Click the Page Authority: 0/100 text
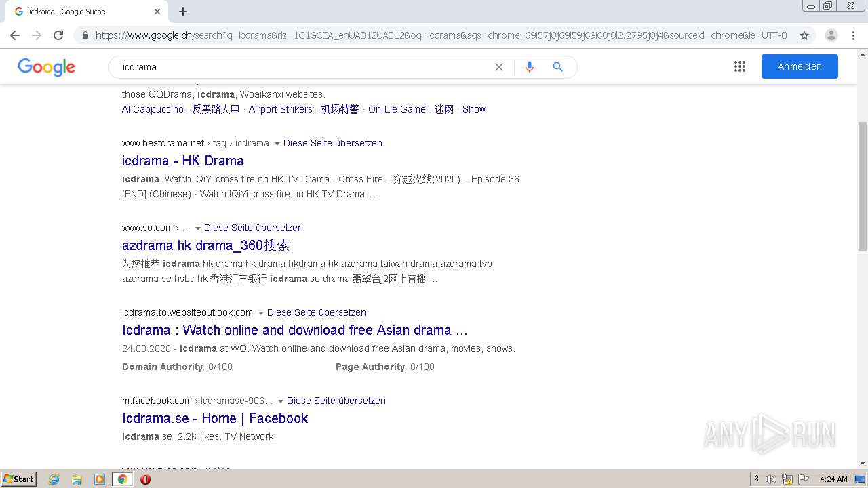 [x=385, y=367]
